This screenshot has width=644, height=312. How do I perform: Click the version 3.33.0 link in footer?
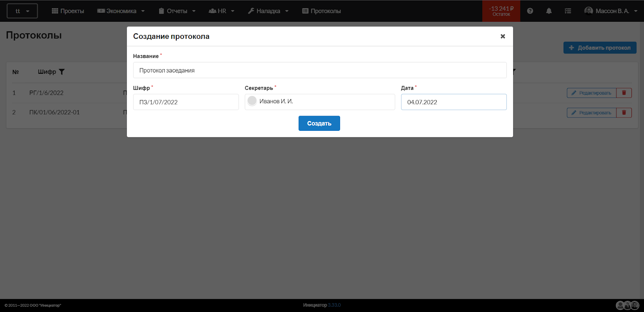click(x=334, y=305)
